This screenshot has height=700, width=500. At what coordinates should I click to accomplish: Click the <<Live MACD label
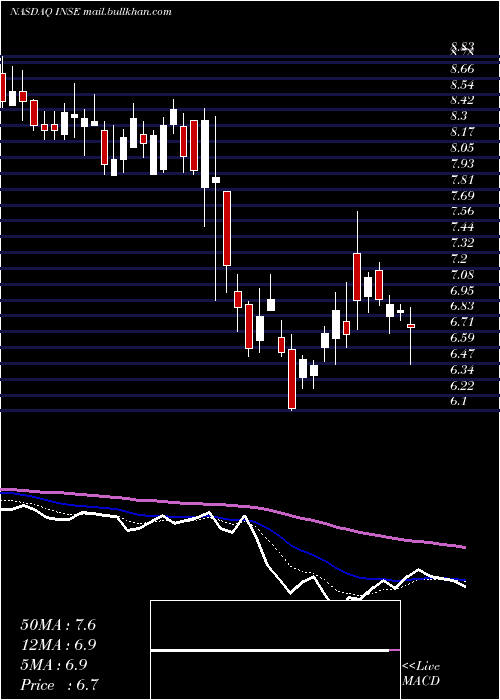pyautogui.click(x=421, y=673)
